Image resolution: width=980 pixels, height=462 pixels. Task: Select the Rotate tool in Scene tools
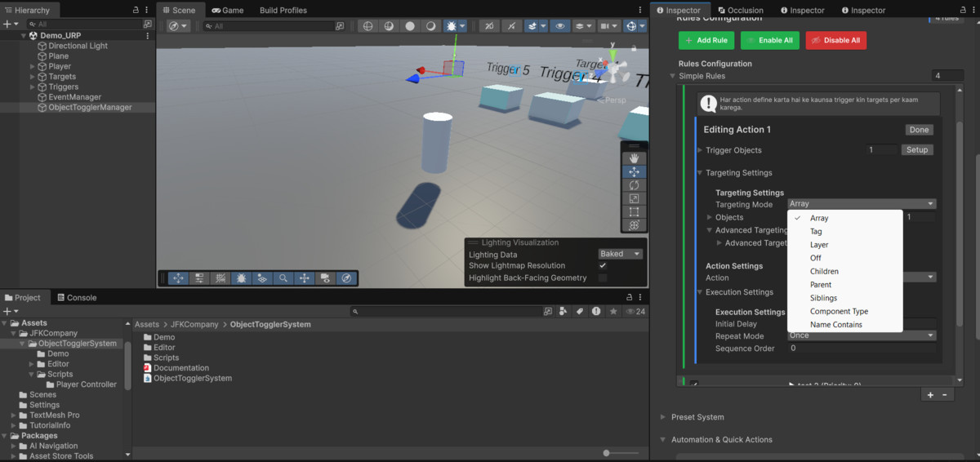point(634,185)
